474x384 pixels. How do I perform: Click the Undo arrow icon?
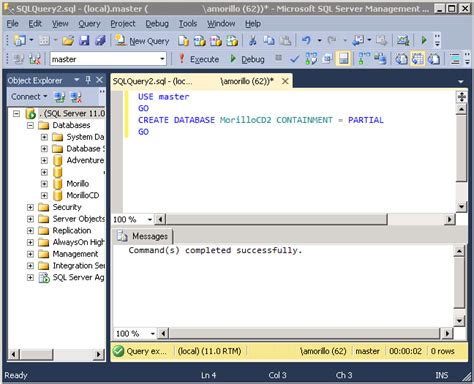point(306,41)
